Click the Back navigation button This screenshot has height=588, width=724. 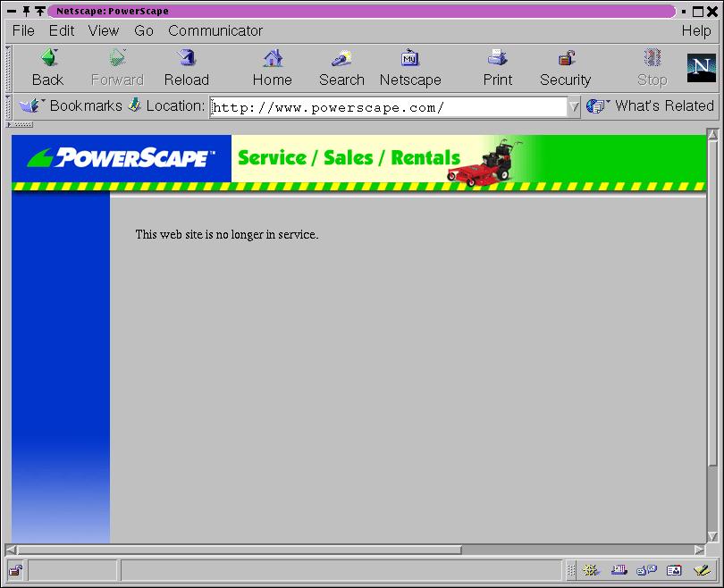point(47,68)
